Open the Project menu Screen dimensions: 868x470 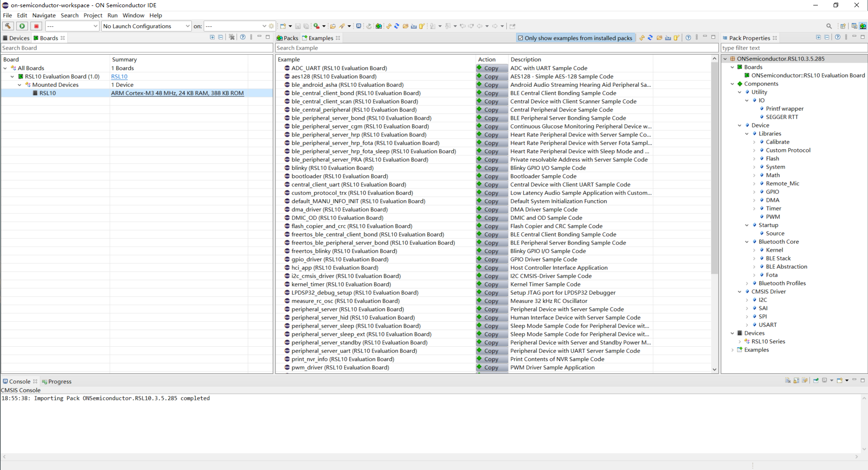93,15
